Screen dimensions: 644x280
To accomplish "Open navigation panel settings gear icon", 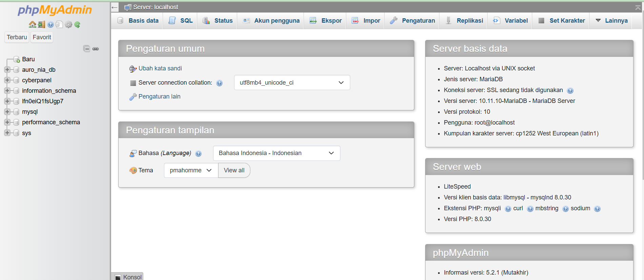I will pyautogui.click(x=68, y=24).
